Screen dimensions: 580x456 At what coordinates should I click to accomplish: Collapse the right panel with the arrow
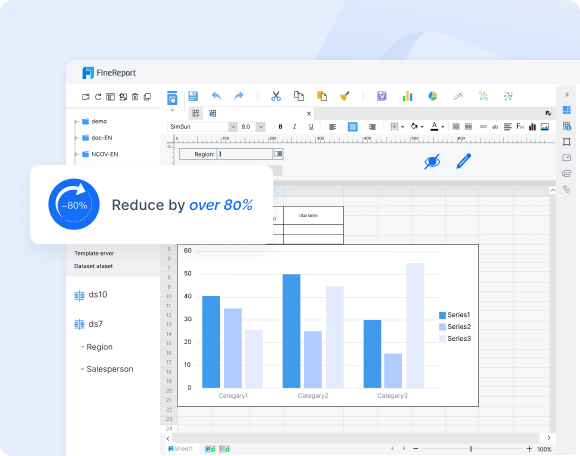(567, 95)
